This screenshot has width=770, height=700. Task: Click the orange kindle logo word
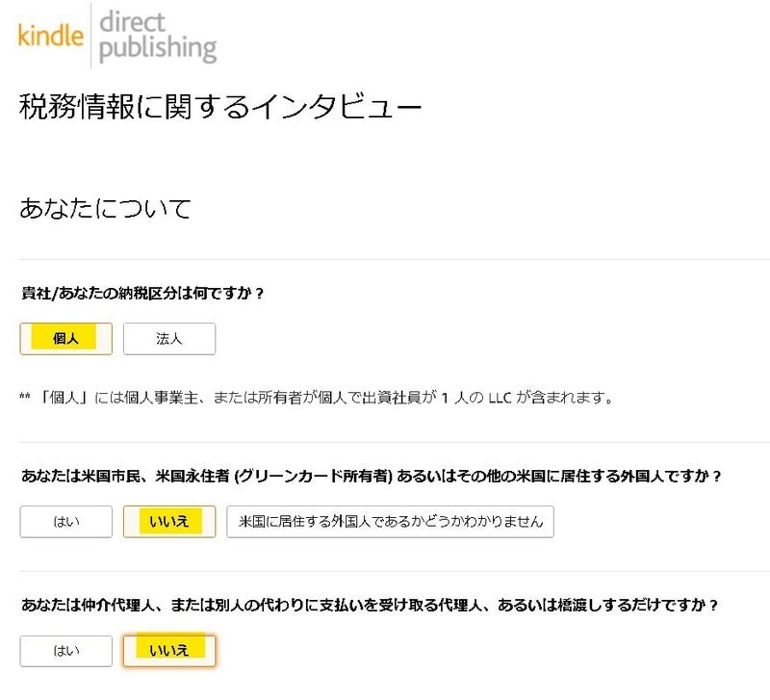[x=52, y=37]
